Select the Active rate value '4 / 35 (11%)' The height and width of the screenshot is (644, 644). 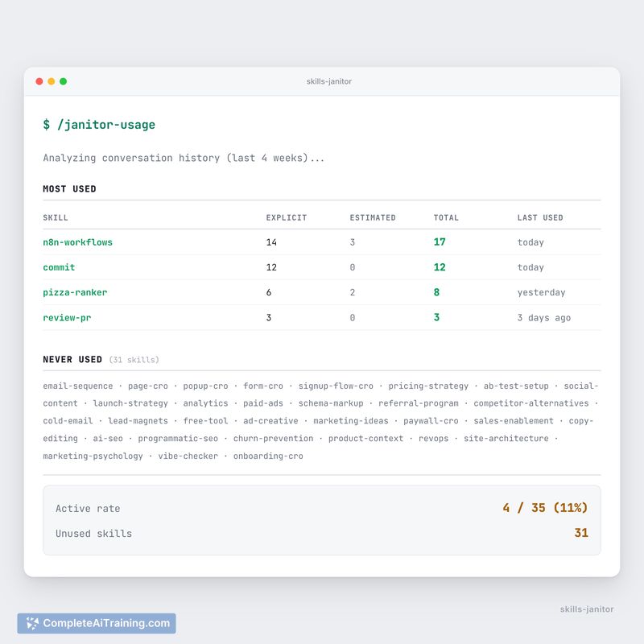[x=546, y=508]
